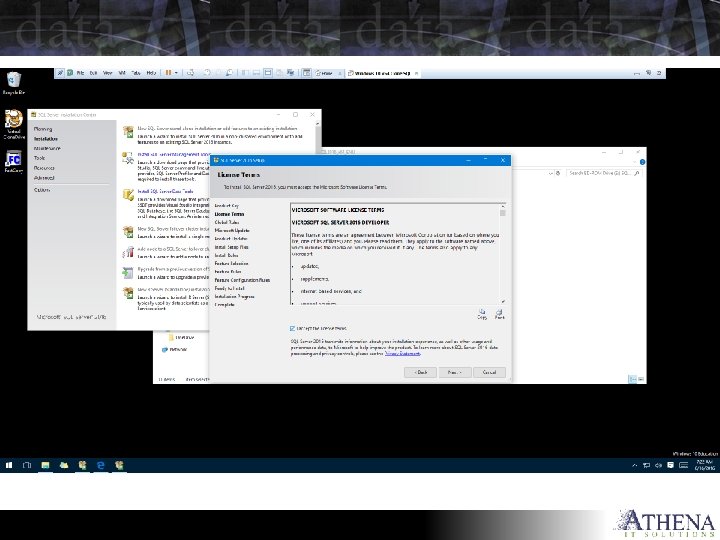The height and width of the screenshot is (540, 720).
Task: Open VMware Edit menu
Action: point(94,73)
